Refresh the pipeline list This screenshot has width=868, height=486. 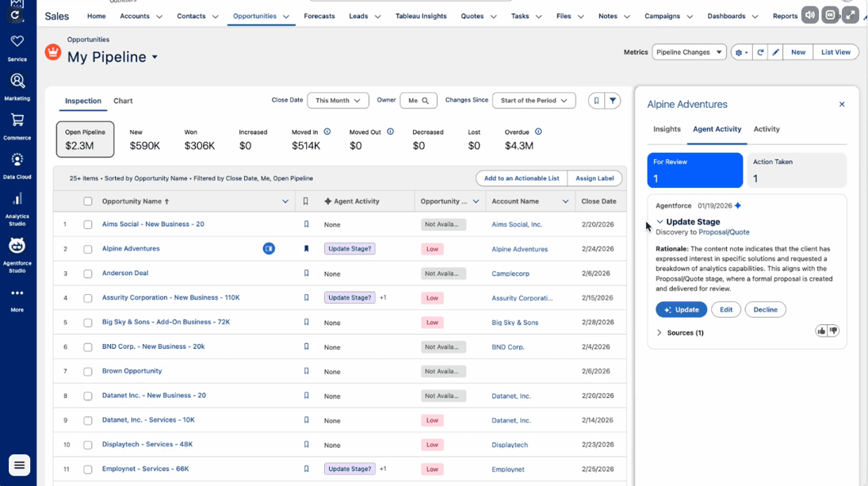[761, 52]
